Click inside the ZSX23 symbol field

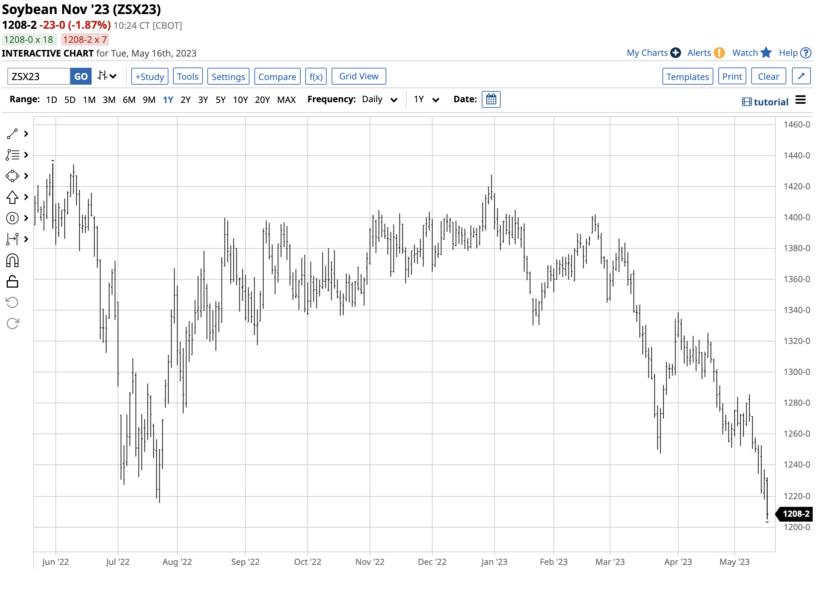tap(40, 76)
